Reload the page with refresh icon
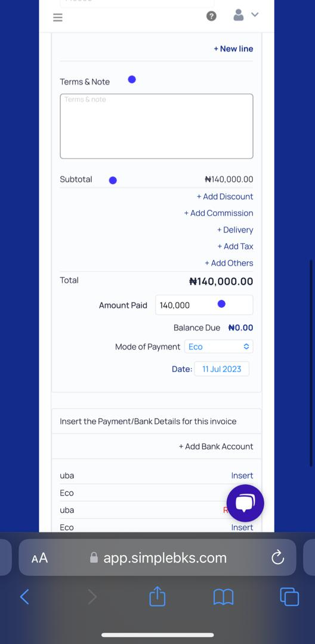The height and width of the screenshot is (644, 315). tap(278, 558)
